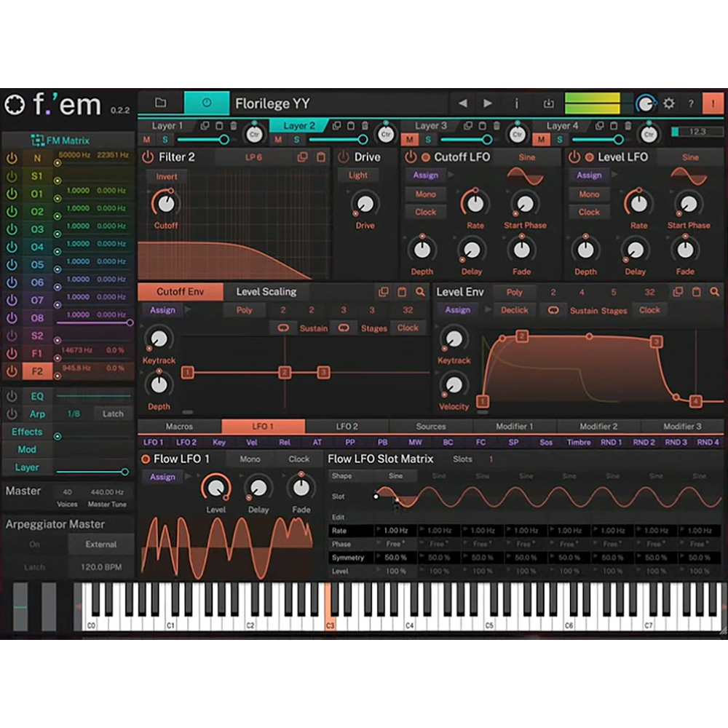
Task: Click the first slot Rate 1.00 Hz field
Action: coord(395,530)
